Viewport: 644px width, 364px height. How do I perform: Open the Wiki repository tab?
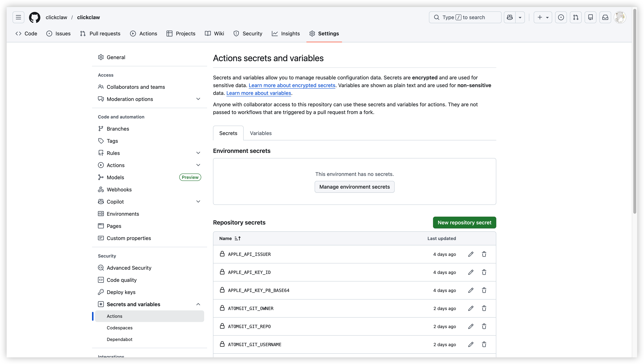tap(214, 34)
